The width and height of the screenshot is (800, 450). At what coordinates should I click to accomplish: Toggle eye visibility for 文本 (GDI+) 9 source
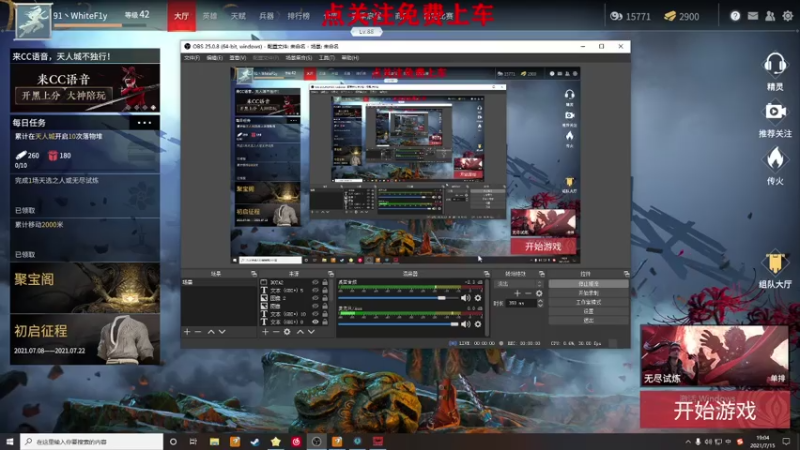pyautogui.click(x=315, y=322)
